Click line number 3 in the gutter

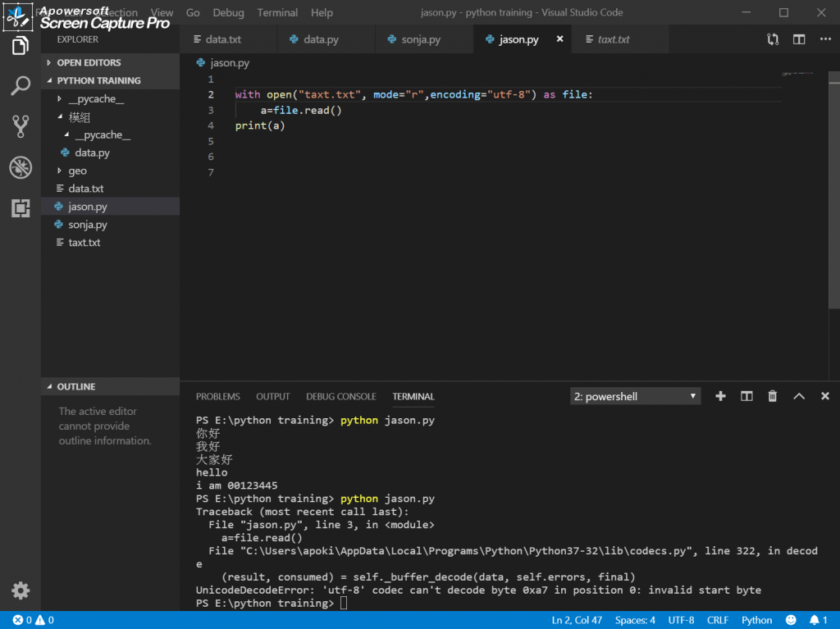pyautogui.click(x=211, y=110)
